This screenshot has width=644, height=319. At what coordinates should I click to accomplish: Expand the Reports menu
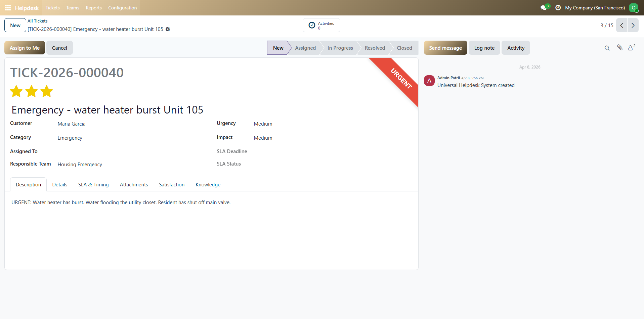93,8
